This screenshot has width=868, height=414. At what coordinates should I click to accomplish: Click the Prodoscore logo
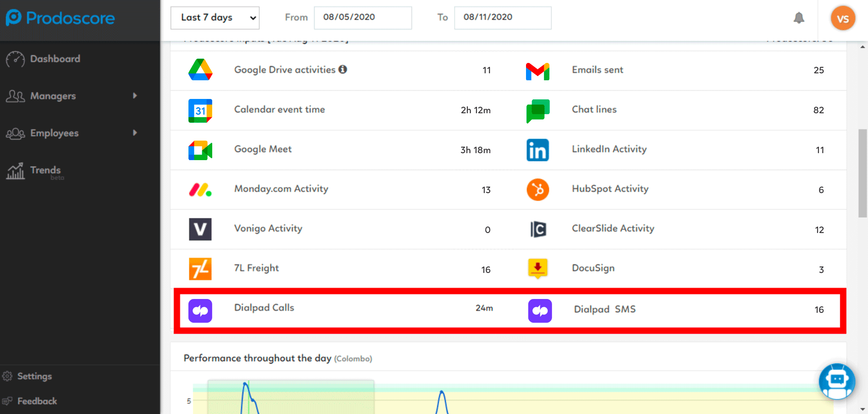(x=60, y=18)
